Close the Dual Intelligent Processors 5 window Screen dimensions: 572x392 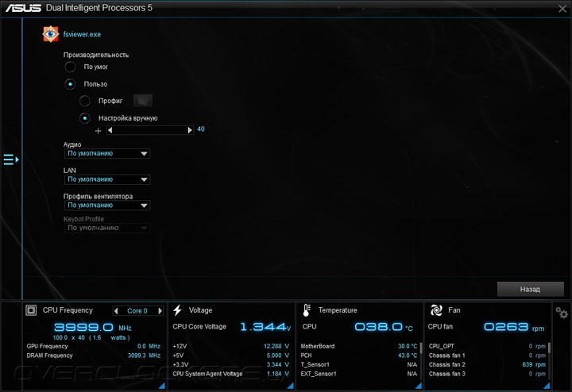point(562,9)
